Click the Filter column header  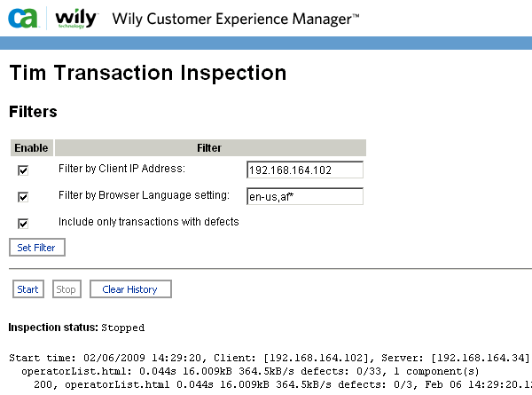pyautogui.click(x=210, y=147)
